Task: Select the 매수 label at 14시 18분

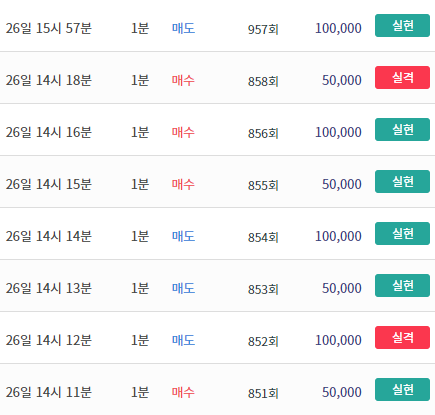Action: 183,80
